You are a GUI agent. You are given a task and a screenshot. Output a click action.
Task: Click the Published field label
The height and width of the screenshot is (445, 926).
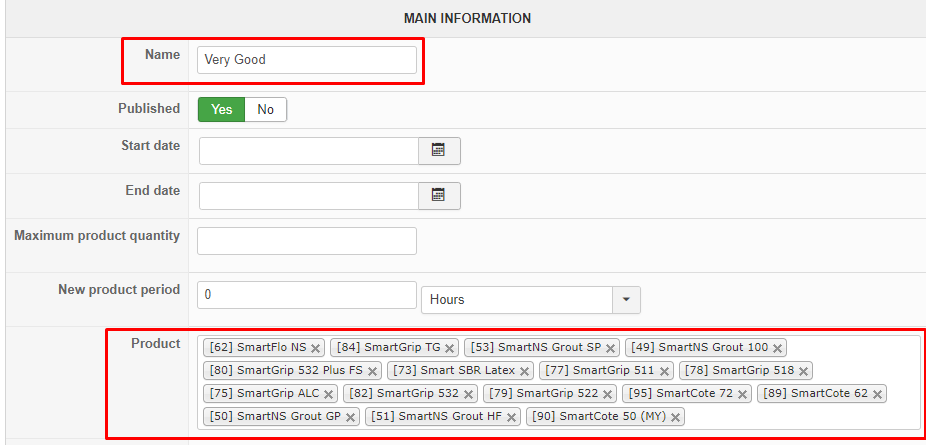tap(149, 109)
